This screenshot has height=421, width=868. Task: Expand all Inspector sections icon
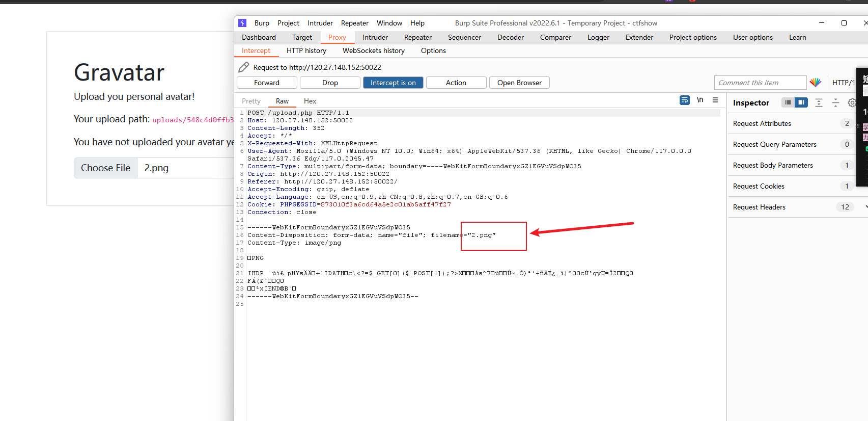tap(819, 102)
